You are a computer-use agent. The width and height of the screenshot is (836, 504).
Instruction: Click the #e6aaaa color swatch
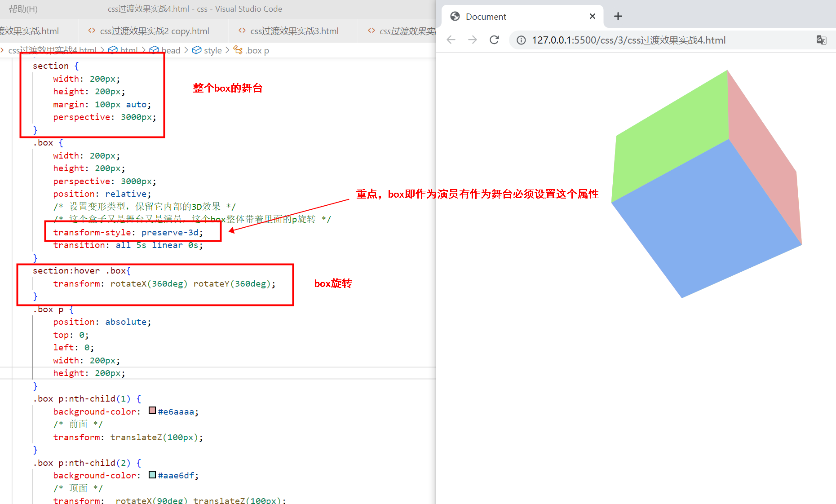[152, 411]
